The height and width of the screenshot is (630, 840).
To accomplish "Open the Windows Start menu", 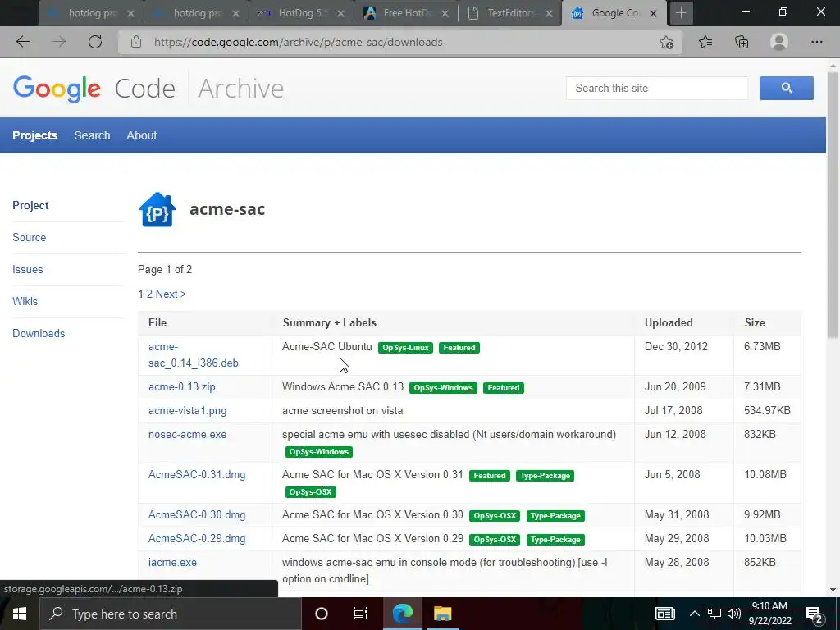I will (20, 614).
